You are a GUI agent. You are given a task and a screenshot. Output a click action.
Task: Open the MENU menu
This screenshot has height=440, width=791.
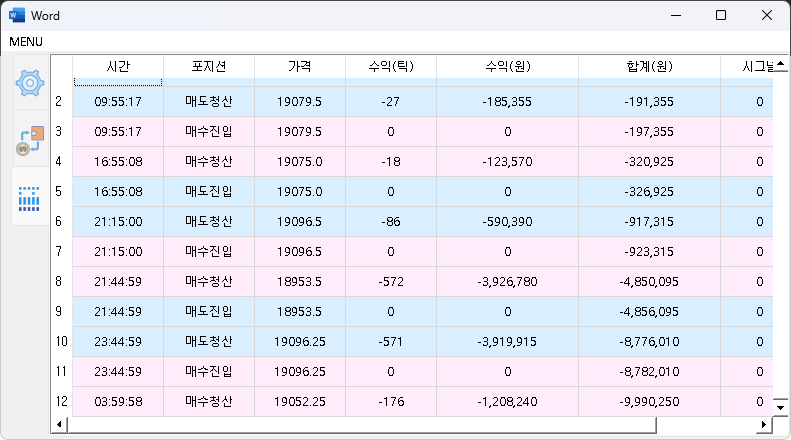(x=26, y=42)
